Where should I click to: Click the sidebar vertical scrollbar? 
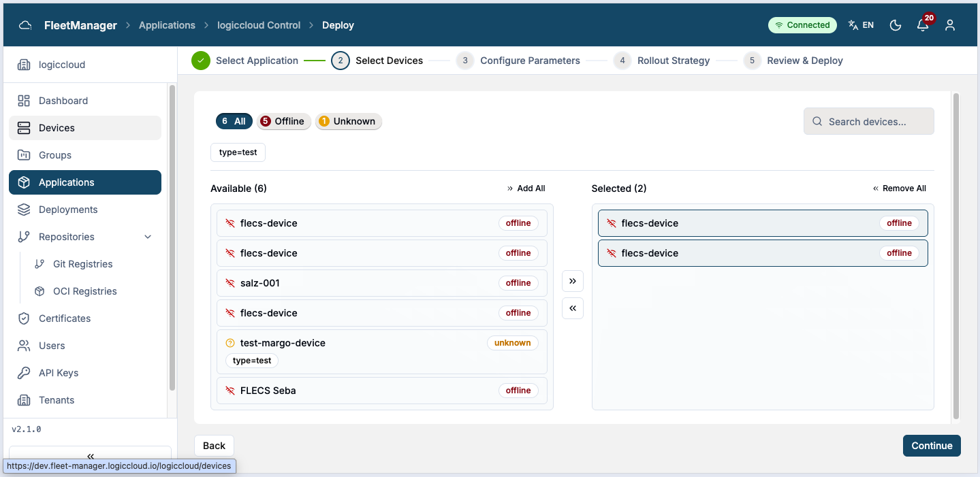coord(172,238)
